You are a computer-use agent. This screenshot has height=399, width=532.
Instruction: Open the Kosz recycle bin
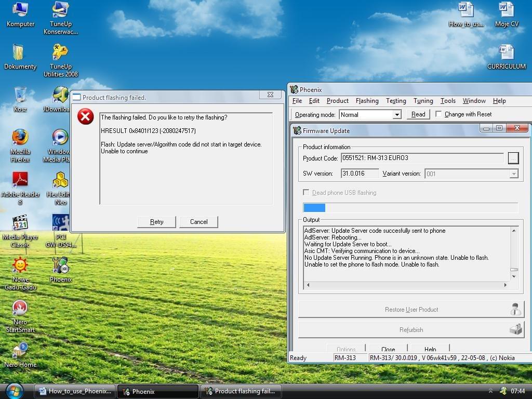[x=20, y=99]
